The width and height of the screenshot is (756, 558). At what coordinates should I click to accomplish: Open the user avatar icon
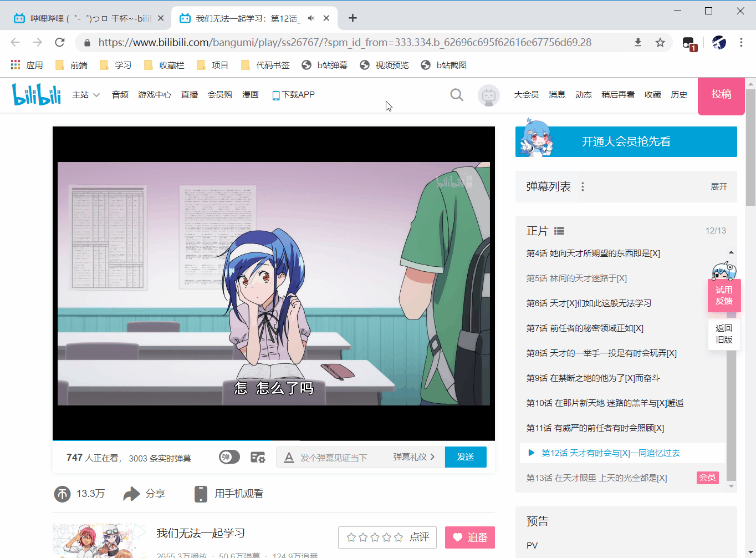(489, 95)
